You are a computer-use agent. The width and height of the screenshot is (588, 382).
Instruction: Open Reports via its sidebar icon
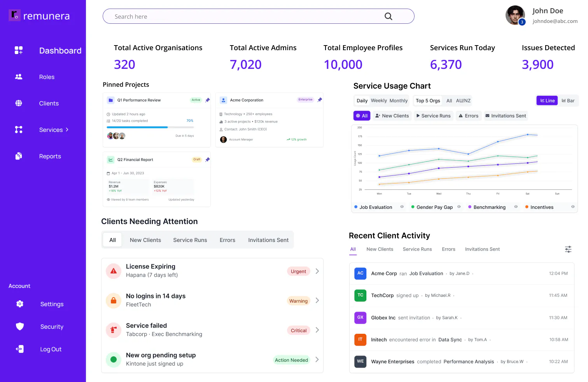point(18,156)
